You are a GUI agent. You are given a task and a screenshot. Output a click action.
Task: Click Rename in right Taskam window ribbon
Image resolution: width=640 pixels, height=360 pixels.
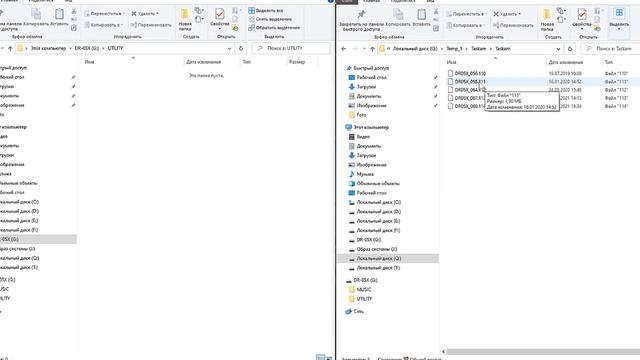pyautogui.click(x=513, y=25)
